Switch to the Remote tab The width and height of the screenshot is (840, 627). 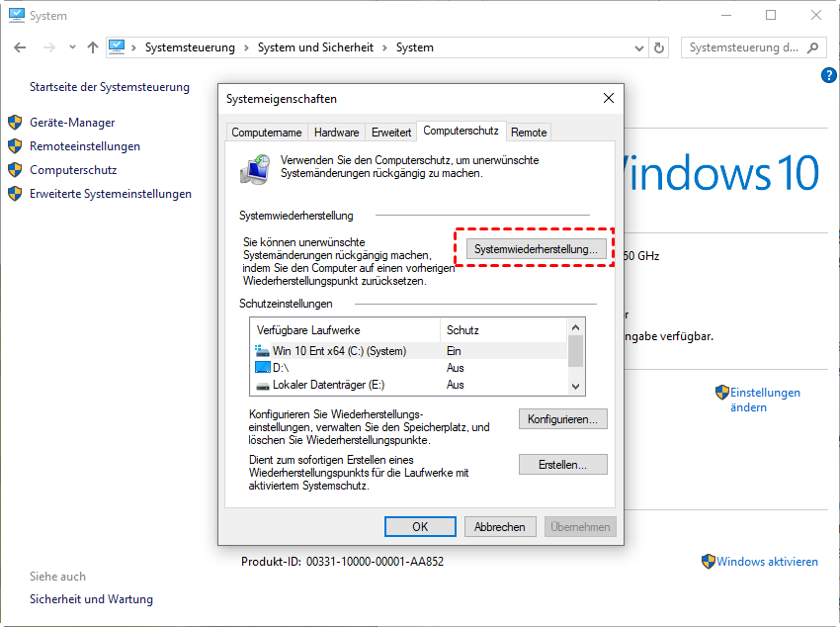tap(529, 133)
